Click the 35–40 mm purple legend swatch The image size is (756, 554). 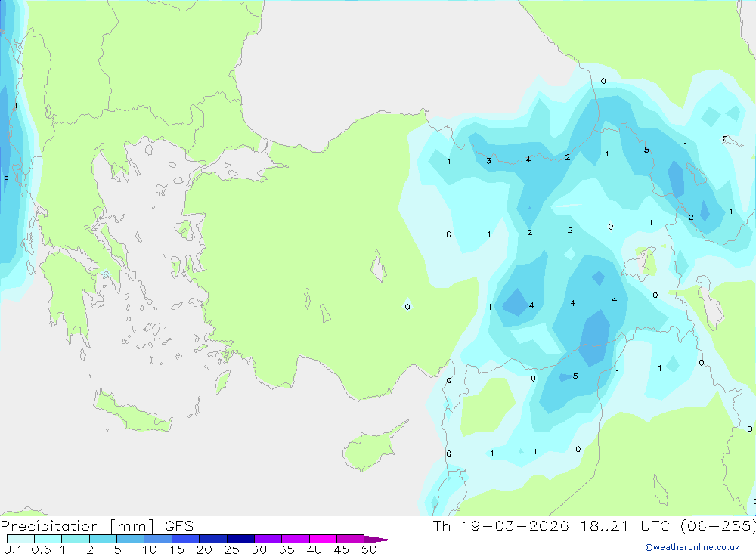296,539
